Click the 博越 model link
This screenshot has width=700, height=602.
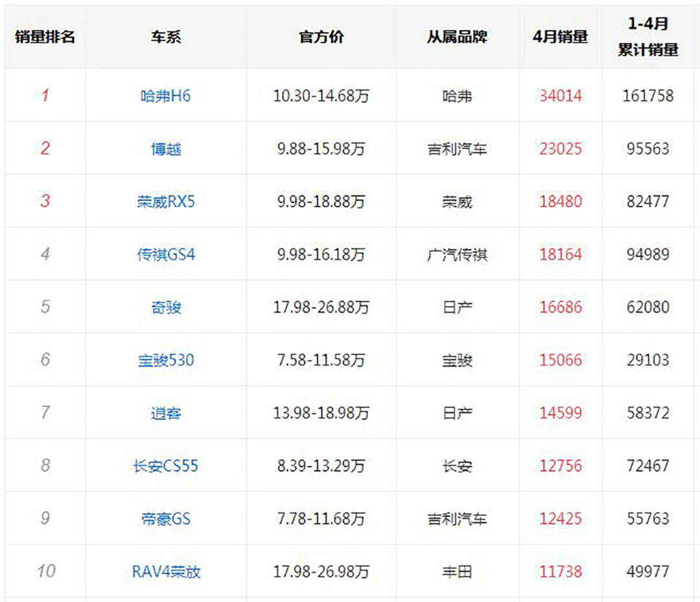tap(166, 149)
